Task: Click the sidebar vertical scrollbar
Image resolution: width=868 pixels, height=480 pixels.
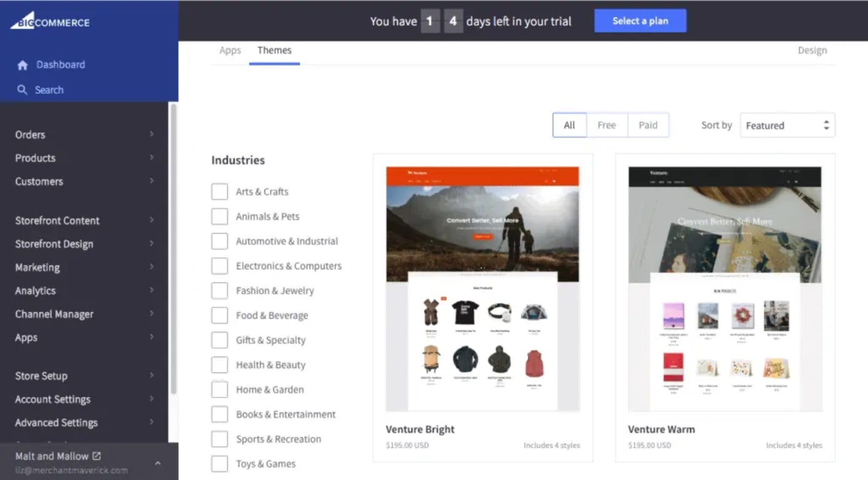Action: [x=173, y=250]
